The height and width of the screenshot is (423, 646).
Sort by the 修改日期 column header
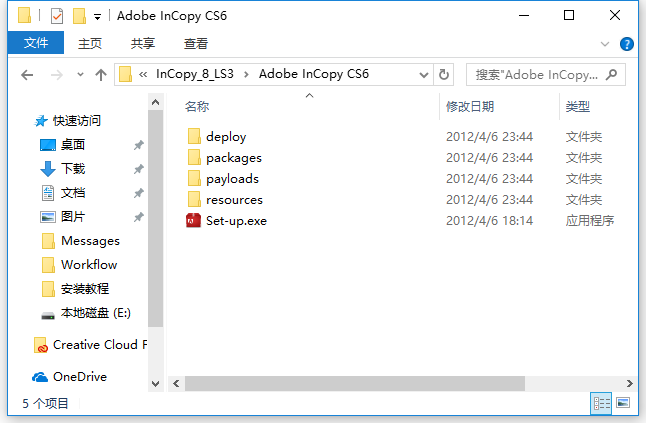(x=470, y=107)
